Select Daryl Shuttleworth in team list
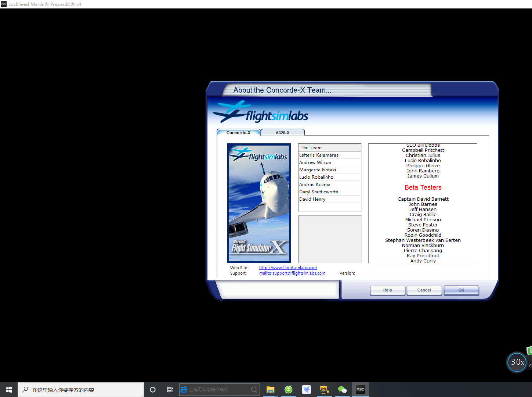 click(330, 192)
